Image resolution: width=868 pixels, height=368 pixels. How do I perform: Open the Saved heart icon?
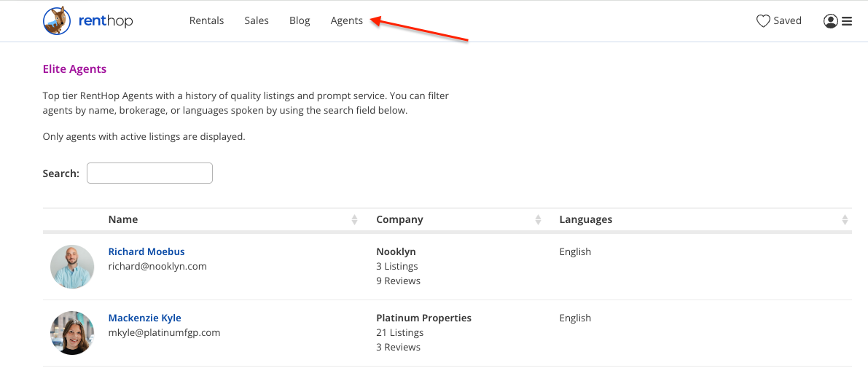click(763, 21)
